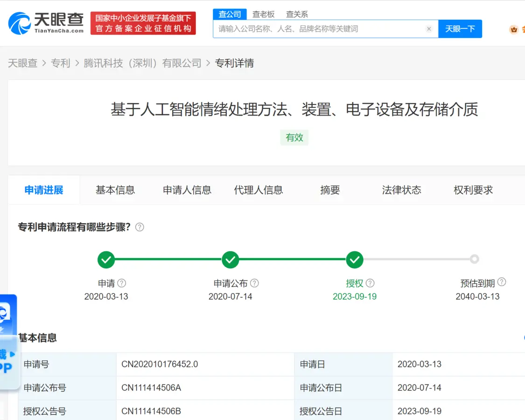The height and width of the screenshot is (420, 525).
Task: Click the help icon next to 授权
Action: coord(370,283)
